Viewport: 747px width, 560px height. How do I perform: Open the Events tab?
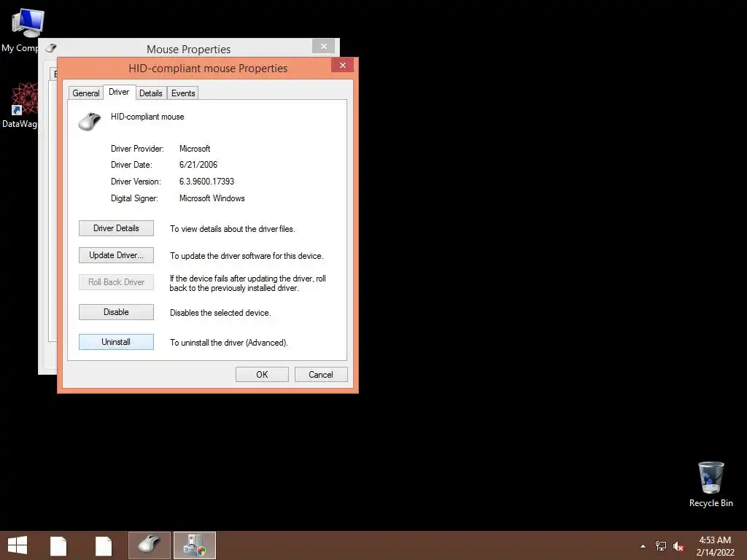click(183, 93)
